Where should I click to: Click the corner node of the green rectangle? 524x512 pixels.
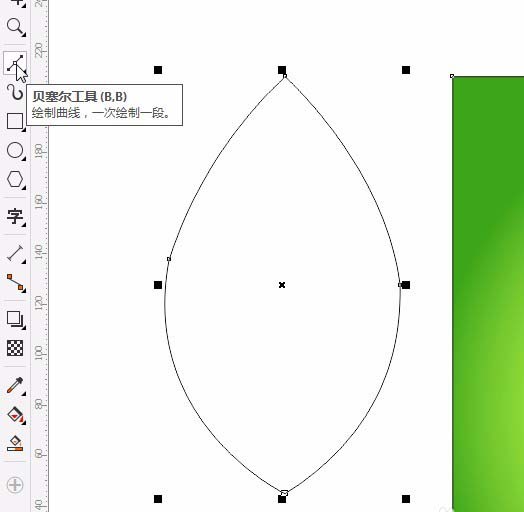coord(452,76)
